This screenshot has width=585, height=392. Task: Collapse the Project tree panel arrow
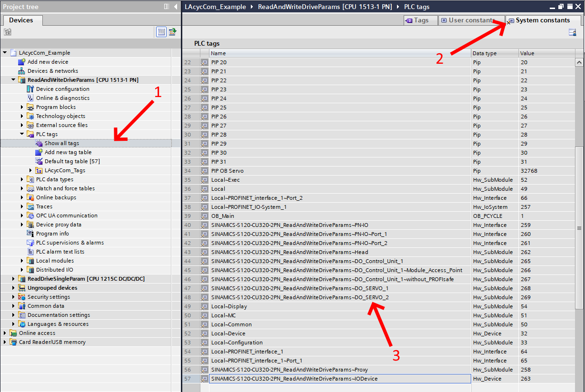(x=176, y=7)
